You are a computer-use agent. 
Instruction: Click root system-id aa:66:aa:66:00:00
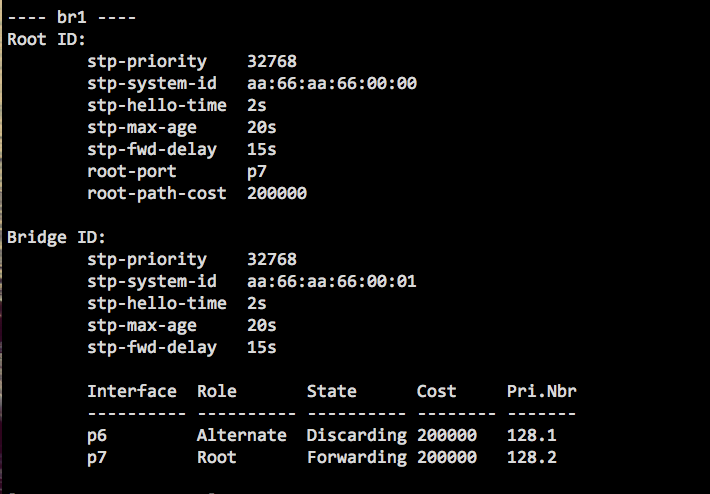pos(332,83)
